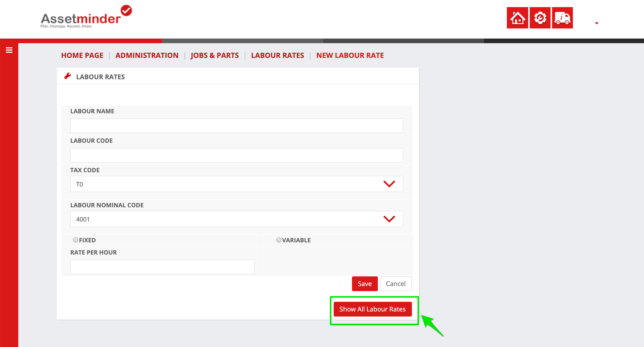Open JOBS & PARTS breadcrumb
Viewport: 644px width, 347px height.
215,55
